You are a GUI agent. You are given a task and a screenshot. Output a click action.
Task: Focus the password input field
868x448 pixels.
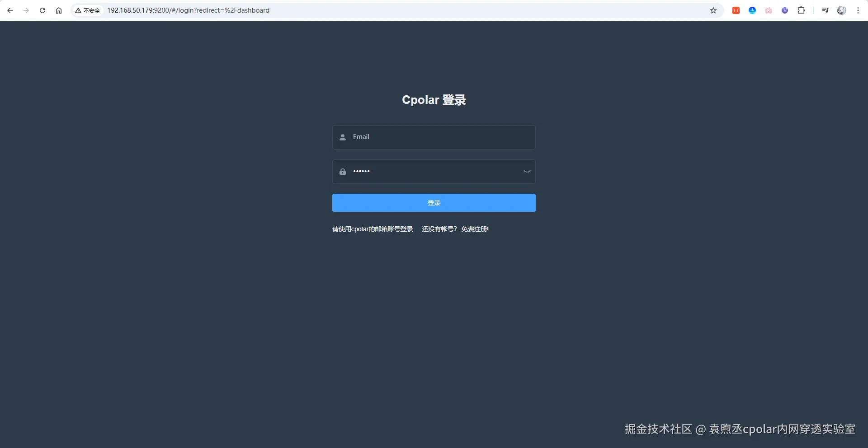click(434, 172)
